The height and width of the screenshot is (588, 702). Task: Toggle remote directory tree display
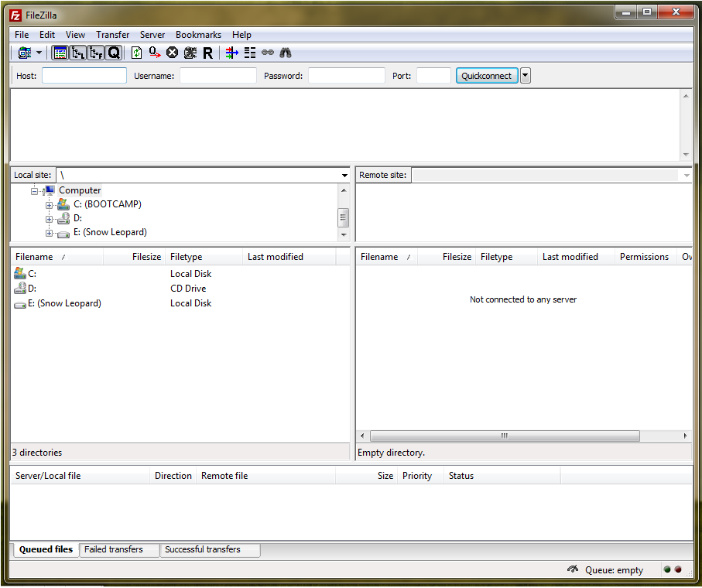pyautogui.click(x=96, y=53)
